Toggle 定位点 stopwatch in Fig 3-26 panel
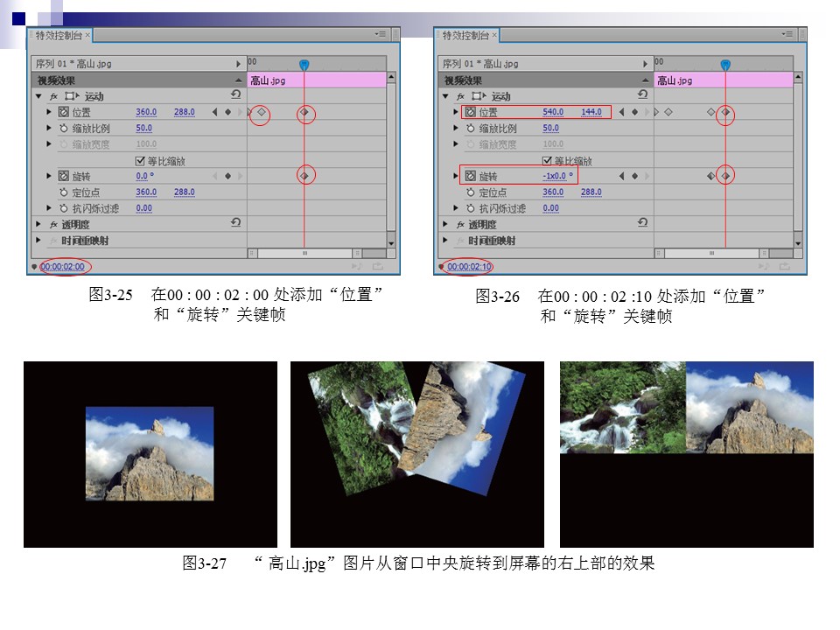The height and width of the screenshot is (630, 840). point(471,192)
